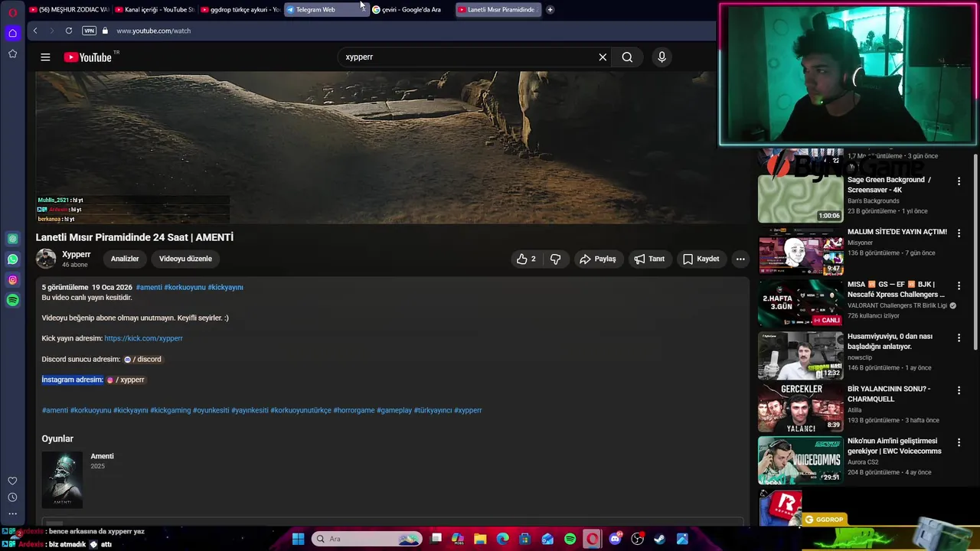This screenshot has width=980, height=551.
Task: Start voice search with the microphone
Action: pyautogui.click(x=661, y=57)
